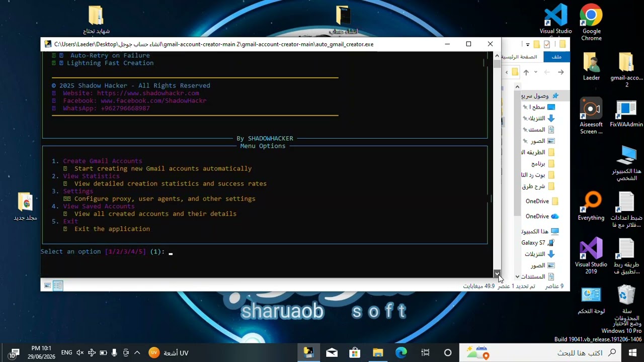
Task: Open the Google Chrome desktop icon
Action: tap(591, 23)
